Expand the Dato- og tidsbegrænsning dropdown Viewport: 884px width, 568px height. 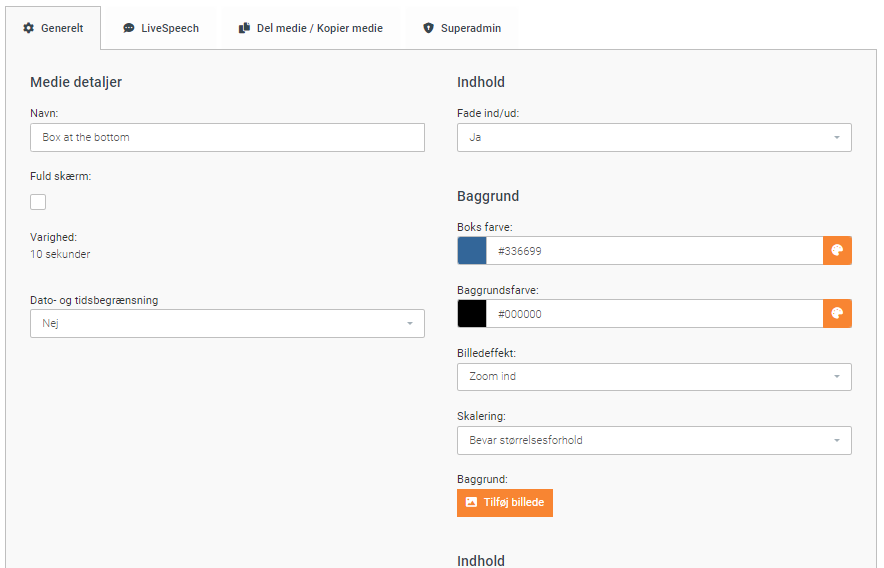[227, 323]
